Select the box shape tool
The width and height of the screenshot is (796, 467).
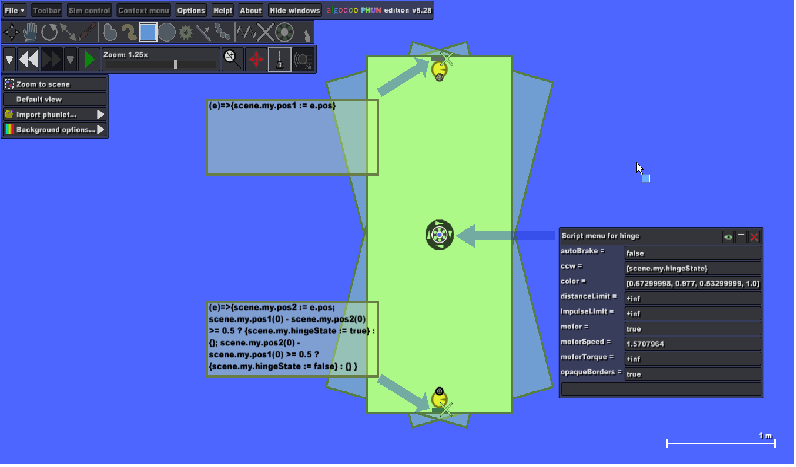148,32
